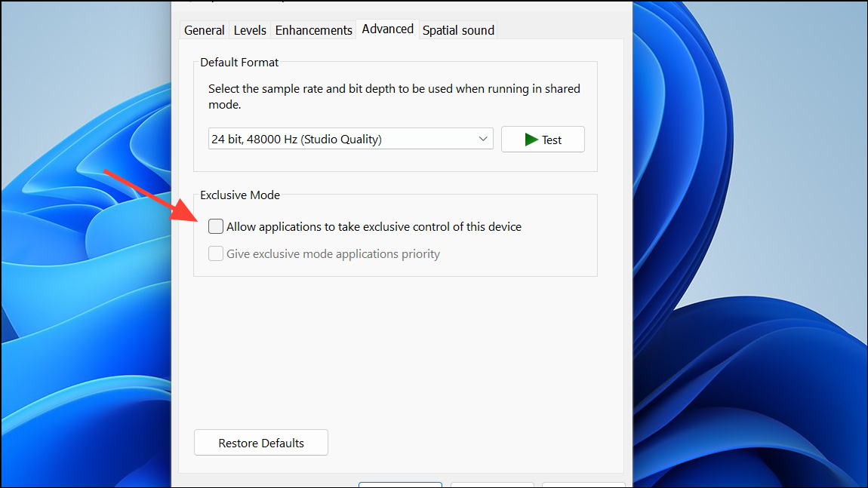868x488 pixels.
Task: Click the Exclusive Mode group heading
Action: pos(240,195)
